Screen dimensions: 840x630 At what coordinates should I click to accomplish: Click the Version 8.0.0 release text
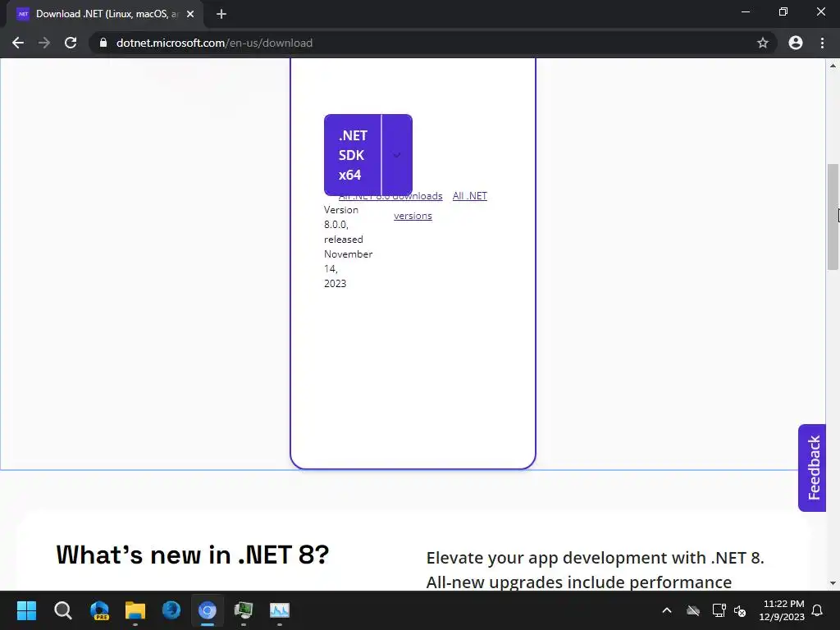(x=348, y=246)
